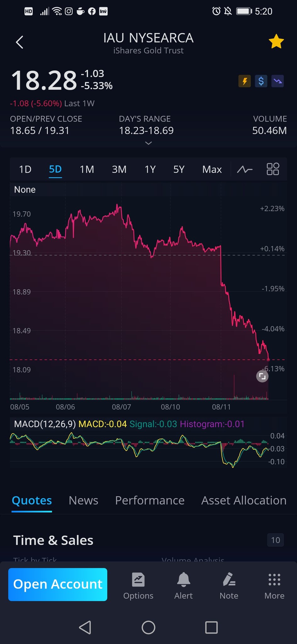The image size is (297, 644).
Task: Tap the Time & Sales heading
Action: coord(53,540)
